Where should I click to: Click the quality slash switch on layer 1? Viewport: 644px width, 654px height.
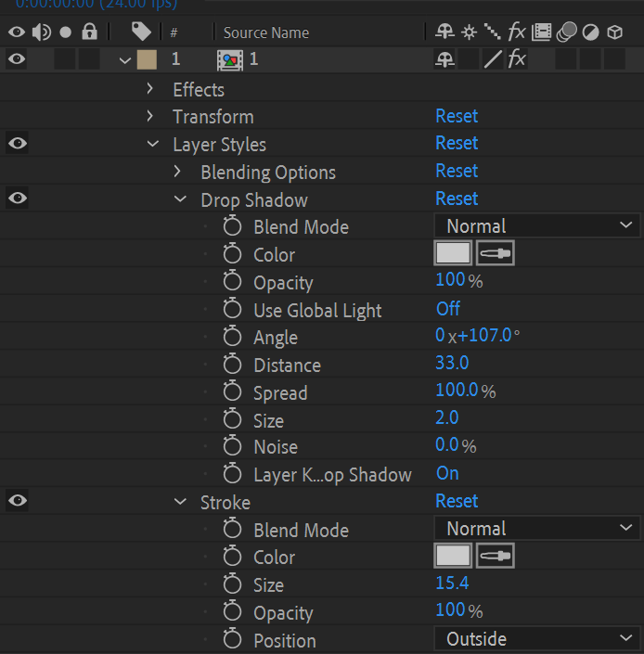[493, 58]
